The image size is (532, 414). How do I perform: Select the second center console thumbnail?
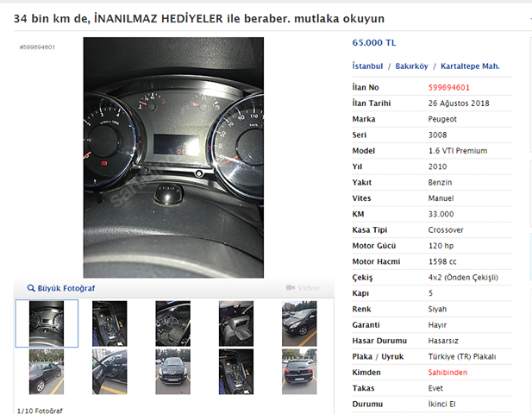coord(236,372)
